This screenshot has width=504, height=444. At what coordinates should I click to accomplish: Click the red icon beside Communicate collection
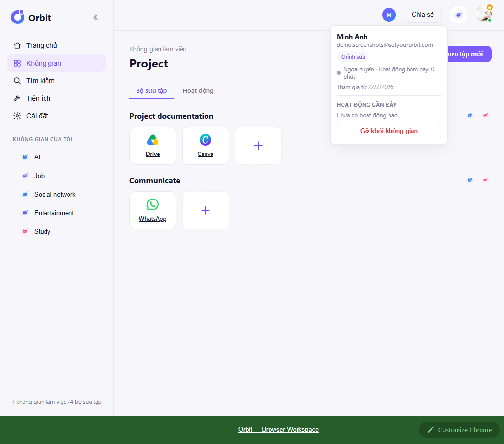486,179
